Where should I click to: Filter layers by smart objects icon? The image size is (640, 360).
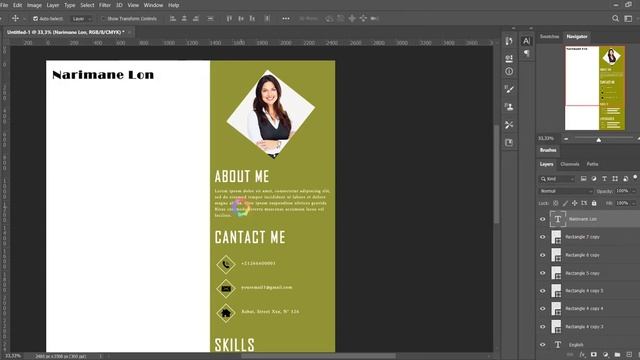point(625,179)
